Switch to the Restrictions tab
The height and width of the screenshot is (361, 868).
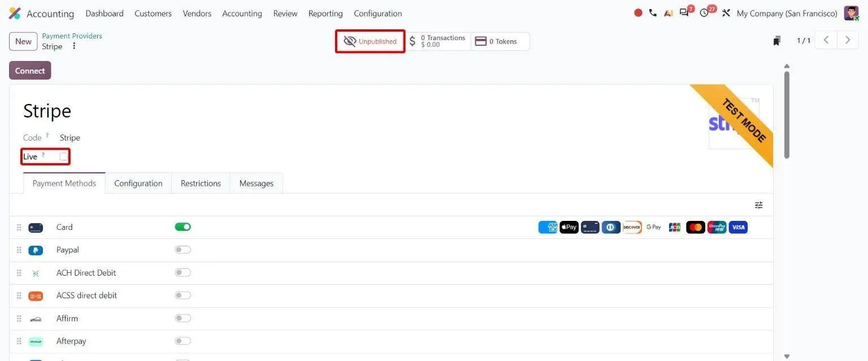pyautogui.click(x=201, y=183)
